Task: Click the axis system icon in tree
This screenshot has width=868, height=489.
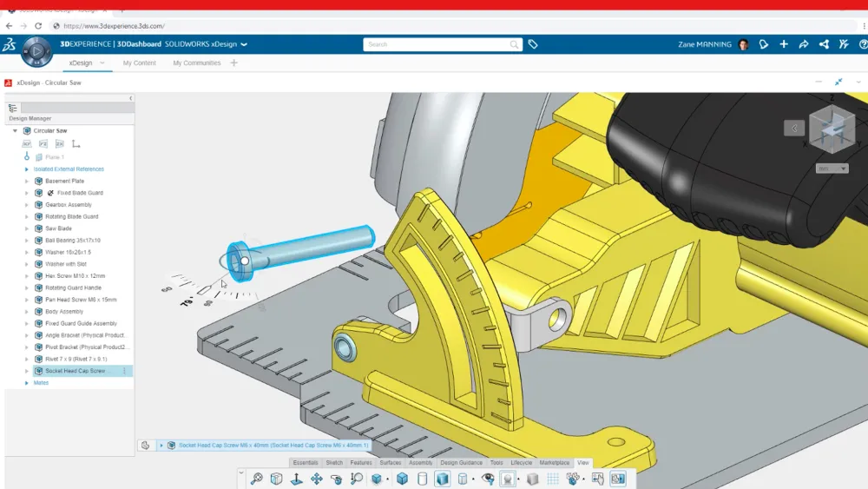Action: pyautogui.click(x=76, y=144)
